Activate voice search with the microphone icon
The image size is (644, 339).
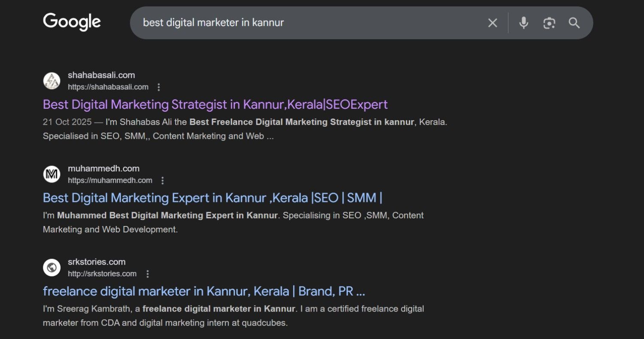click(x=524, y=23)
